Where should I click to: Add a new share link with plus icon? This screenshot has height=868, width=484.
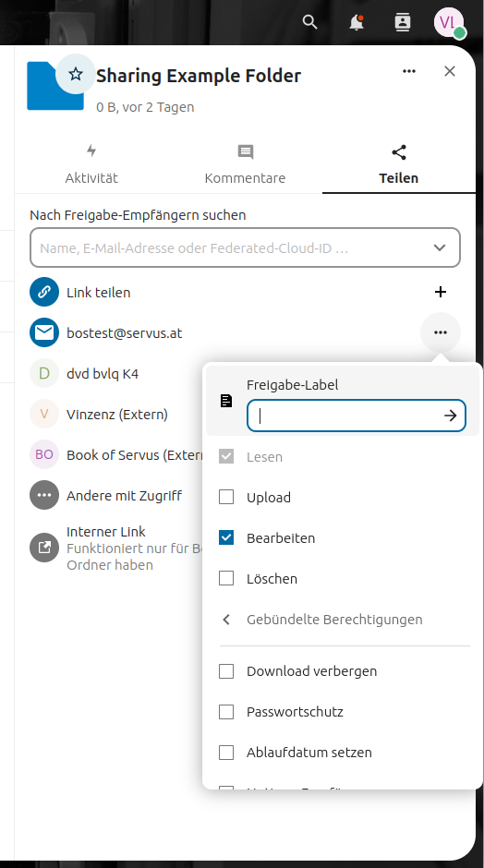[x=441, y=292]
